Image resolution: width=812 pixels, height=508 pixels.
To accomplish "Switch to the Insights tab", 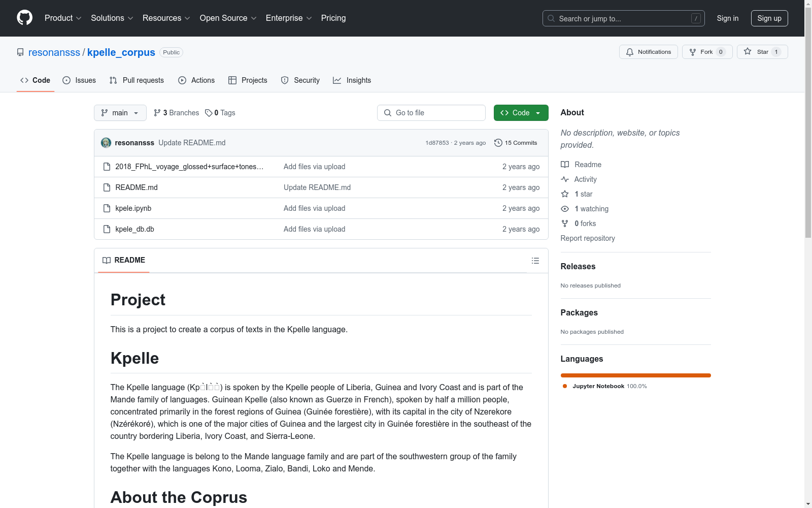I will click(x=352, y=80).
